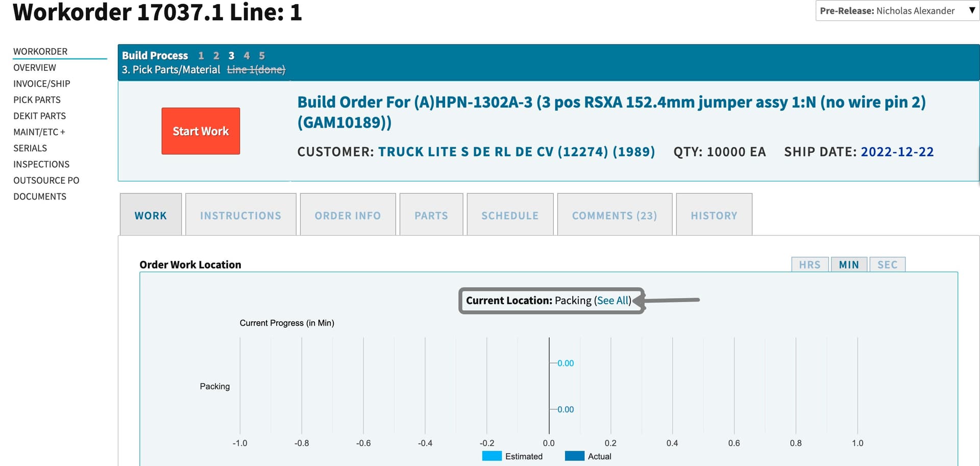Open DEKIT PARTS sidebar item
Screen dimensions: 980x466
[x=39, y=116]
